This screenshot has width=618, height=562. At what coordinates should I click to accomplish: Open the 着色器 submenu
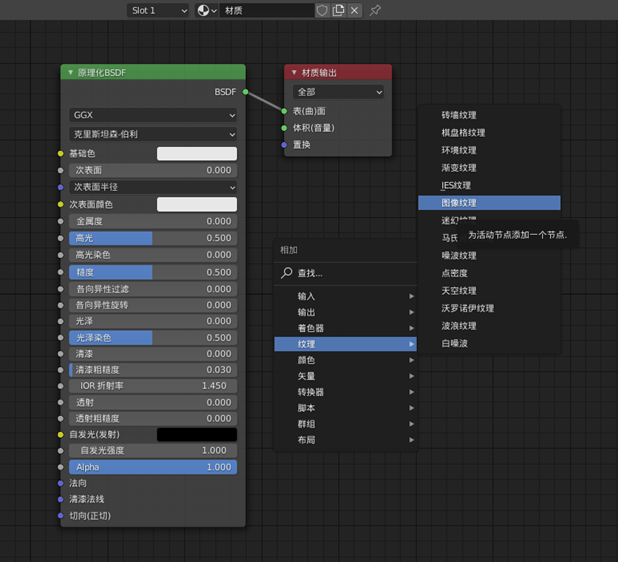[345, 328]
